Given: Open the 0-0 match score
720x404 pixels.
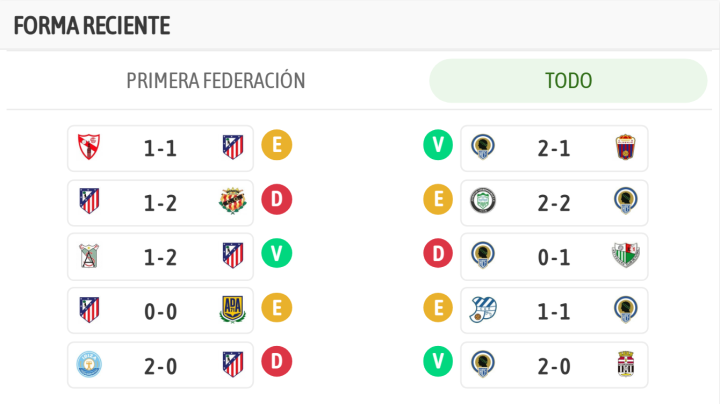Looking at the screenshot, I should (160, 310).
